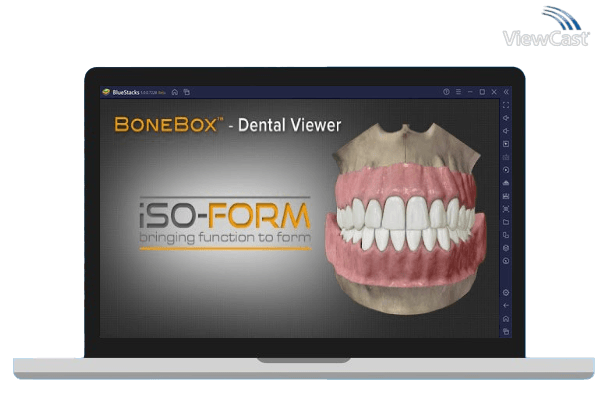Click the 3D teeth and jaw model

point(405,219)
